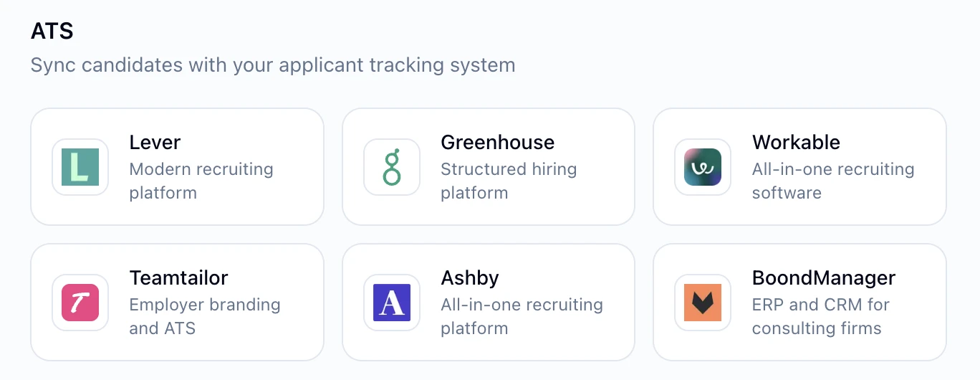The width and height of the screenshot is (980, 380).
Task: Click 'ERP and CRM for consulting firms' text
Action: [821, 316]
